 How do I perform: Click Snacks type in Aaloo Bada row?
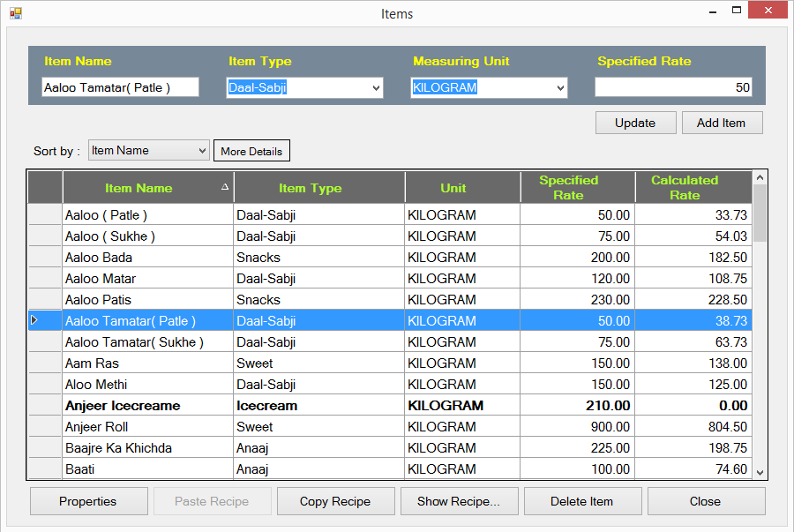pos(319,258)
